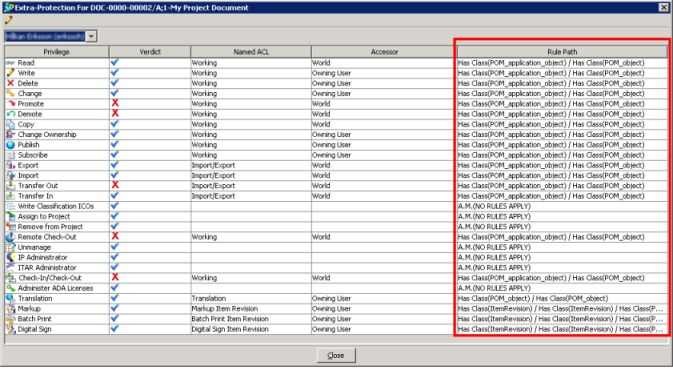
Task: Click the Promote privilege arrow icon
Action: tap(10, 104)
